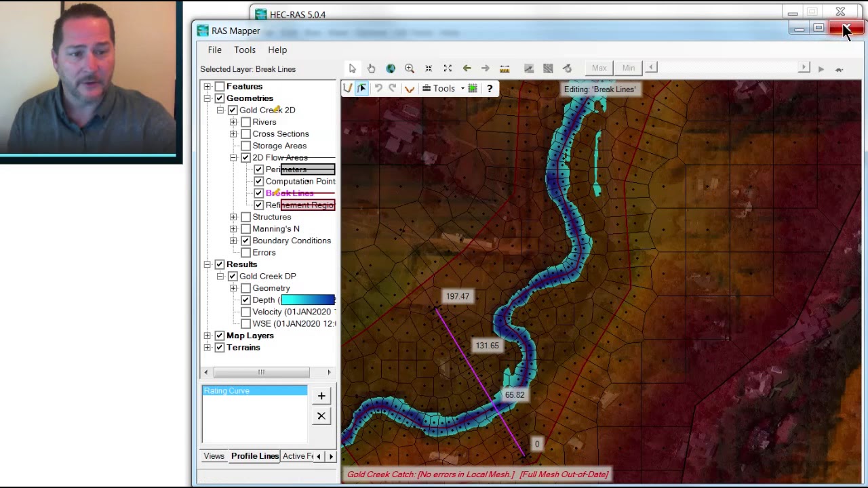Select the arrow pointer tool
This screenshot has width=868, height=488.
coord(353,68)
